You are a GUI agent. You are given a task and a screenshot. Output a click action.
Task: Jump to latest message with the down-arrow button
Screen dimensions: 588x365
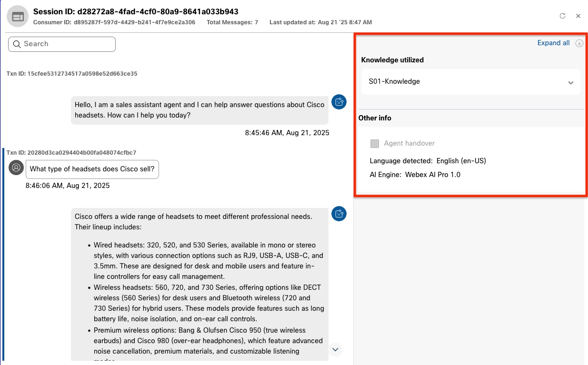(x=335, y=349)
